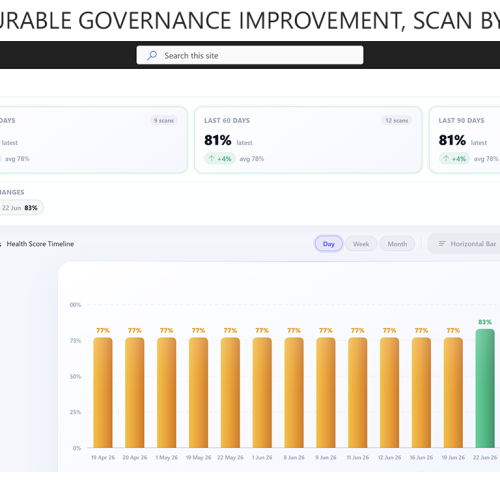The image size is (500, 500).
Task: Click the 8 Jun 26 bar
Action: click(294, 392)
